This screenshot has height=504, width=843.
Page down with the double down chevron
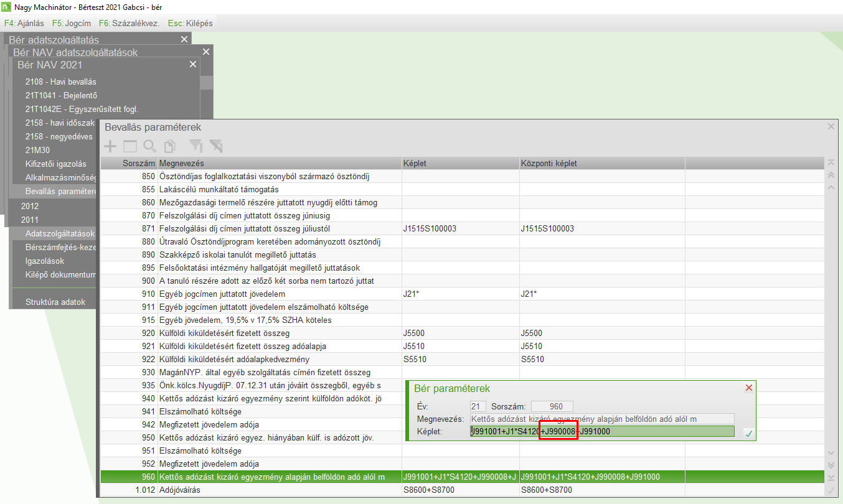point(830,464)
